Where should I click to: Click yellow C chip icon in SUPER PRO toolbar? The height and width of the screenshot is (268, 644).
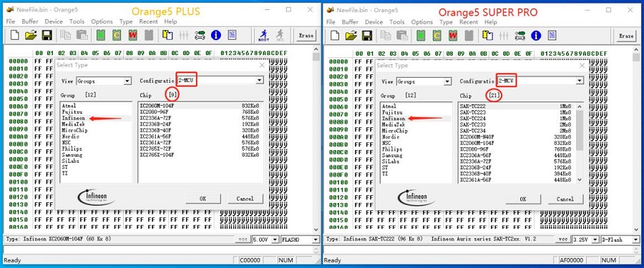pyautogui.click(x=436, y=35)
